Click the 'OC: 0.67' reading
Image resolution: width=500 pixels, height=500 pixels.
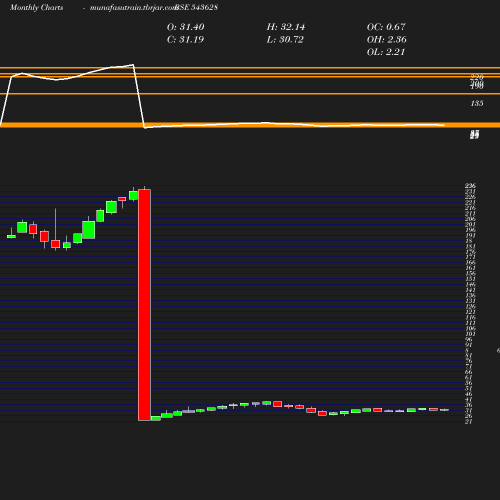(386, 27)
